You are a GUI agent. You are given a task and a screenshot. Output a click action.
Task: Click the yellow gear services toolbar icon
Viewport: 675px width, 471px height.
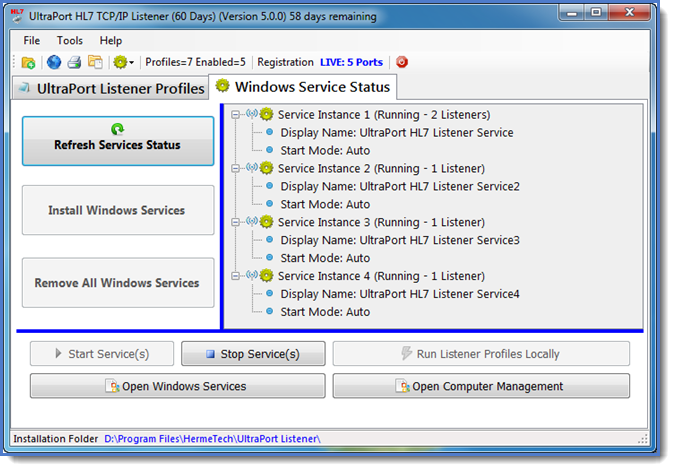[x=120, y=62]
